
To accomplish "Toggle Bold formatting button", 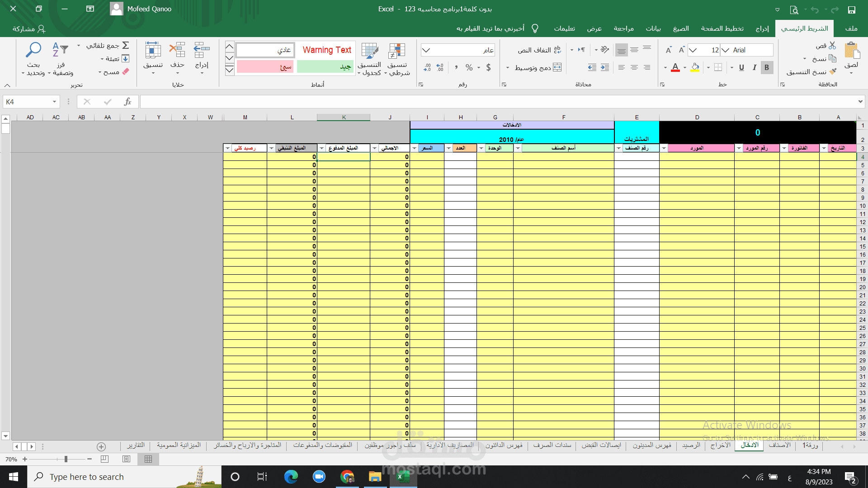I will pyautogui.click(x=767, y=67).
